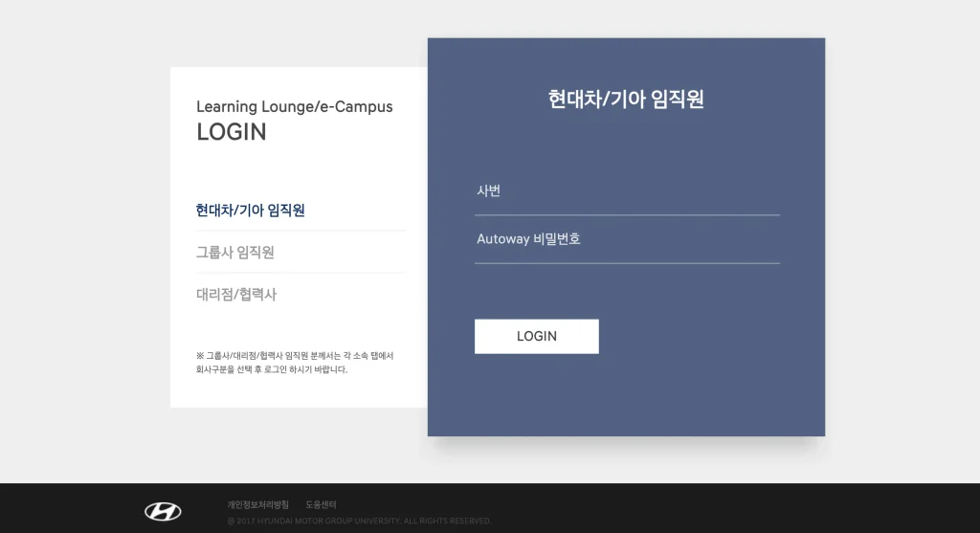The height and width of the screenshot is (533, 980).
Task: Focus the 사번 input field
Action: [627, 191]
